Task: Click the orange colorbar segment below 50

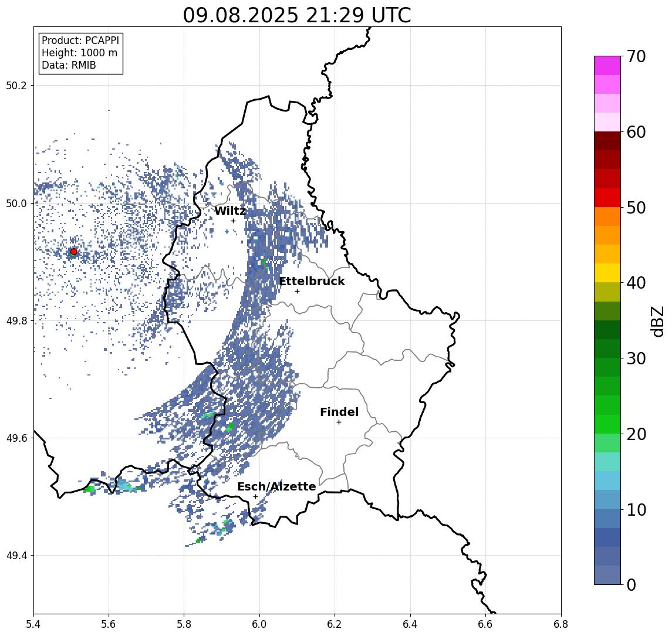Action: 607,216
